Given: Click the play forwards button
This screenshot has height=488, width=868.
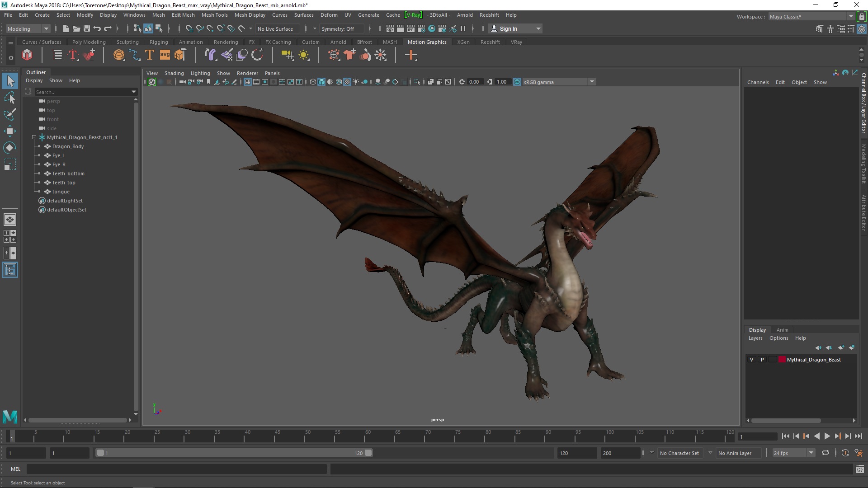Looking at the screenshot, I should [827, 436].
